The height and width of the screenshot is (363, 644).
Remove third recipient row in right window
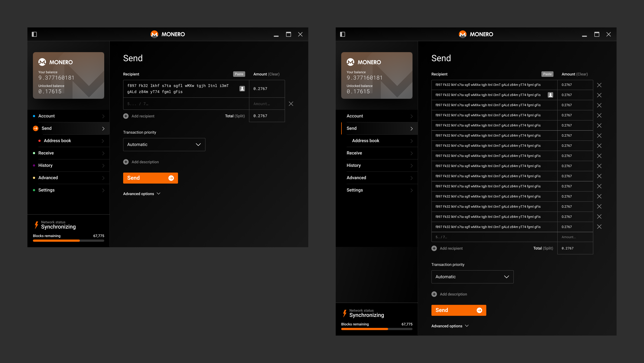click(x=599, y=105)
